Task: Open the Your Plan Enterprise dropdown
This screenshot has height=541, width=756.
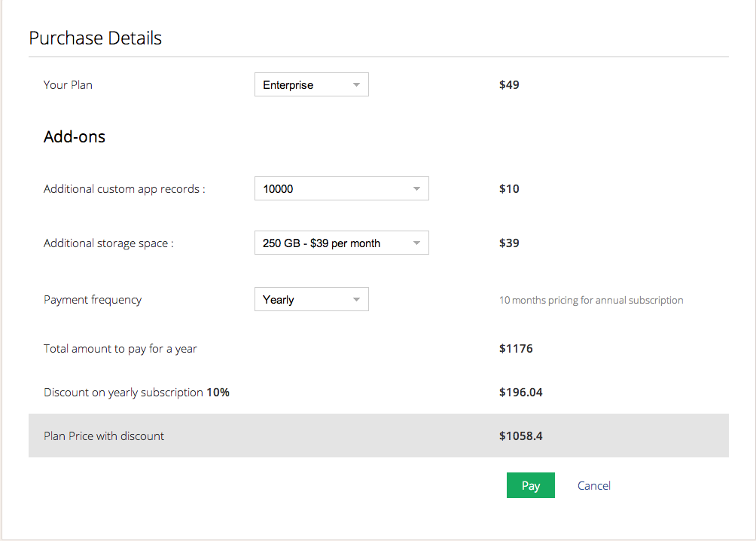Action: click(x=311, y=85)
